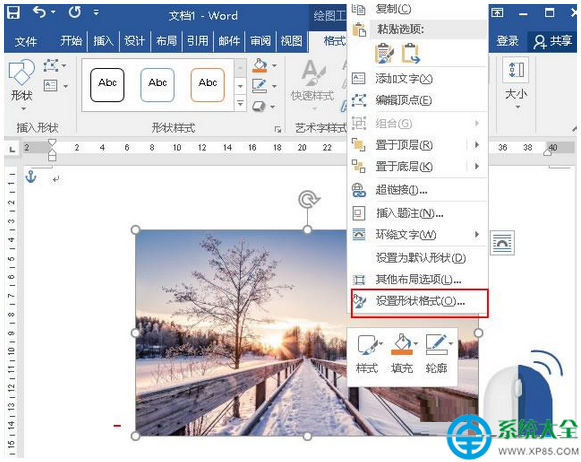The height and width of the screenshot is (462, 581).
Task: Click the Undo arrow icon
Action: (x=40, y=12)
